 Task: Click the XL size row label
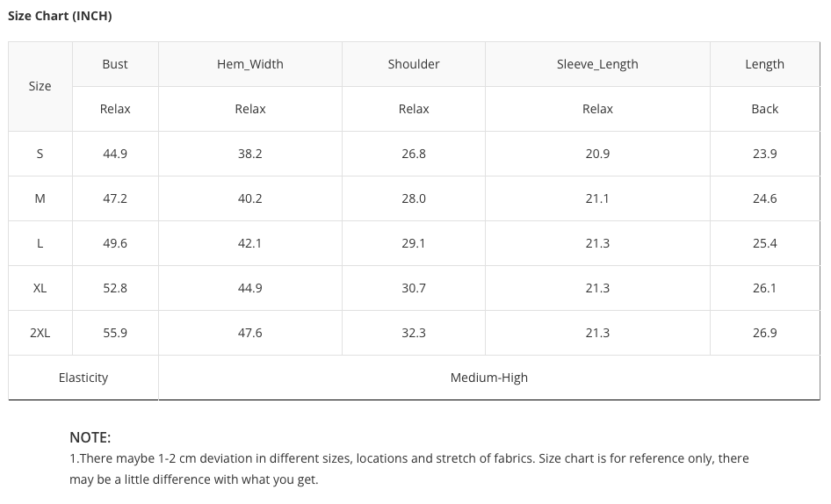click(x=40, y=288)
